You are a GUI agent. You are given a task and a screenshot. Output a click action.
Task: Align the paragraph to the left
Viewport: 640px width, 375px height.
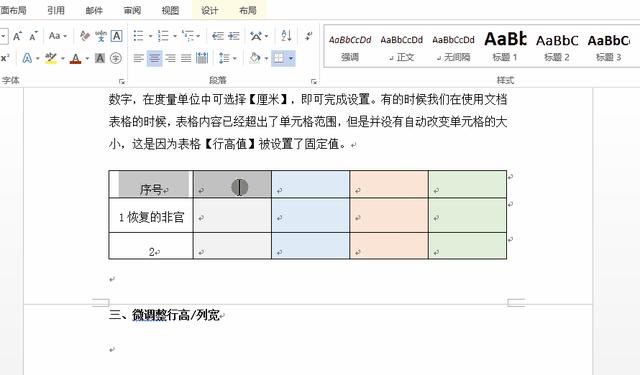click(x=138, y=58)
